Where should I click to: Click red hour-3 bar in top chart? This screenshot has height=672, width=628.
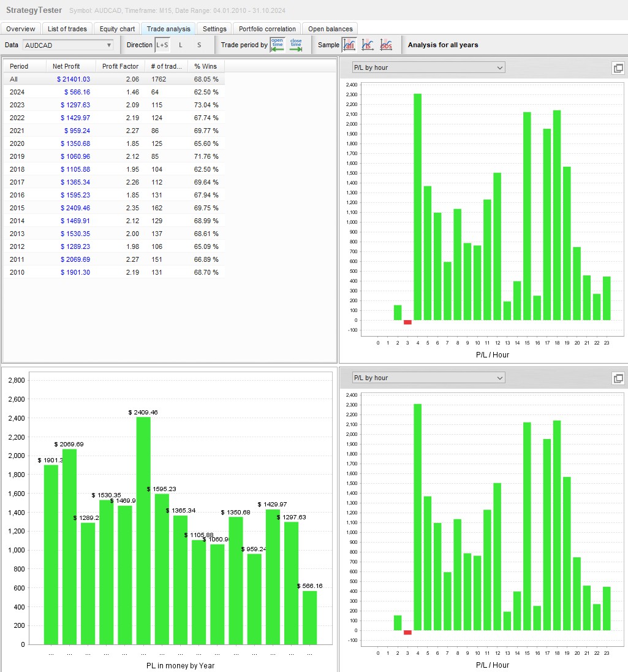pos(407,323)
